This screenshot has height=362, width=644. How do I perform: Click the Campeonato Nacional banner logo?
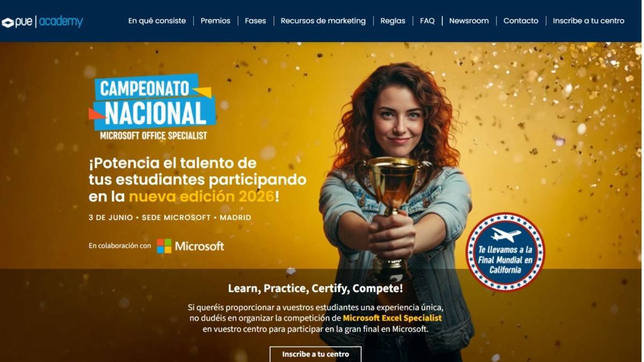[x=152, y=108]
